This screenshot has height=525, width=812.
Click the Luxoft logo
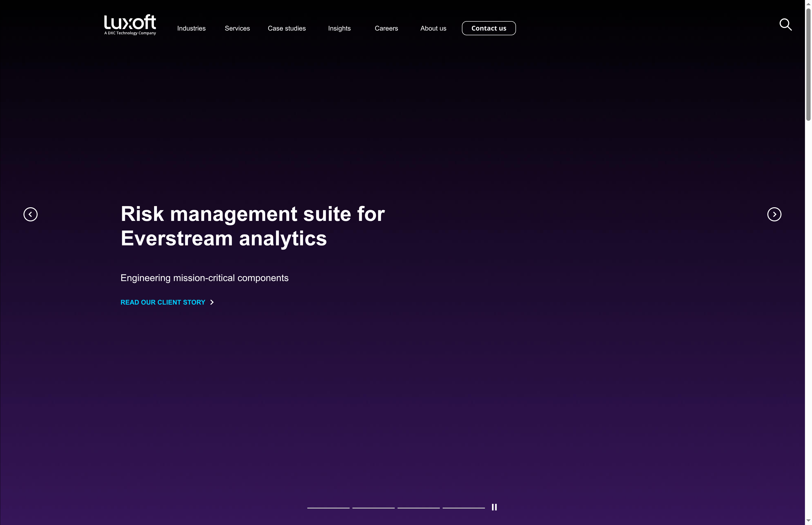(130, 24)
